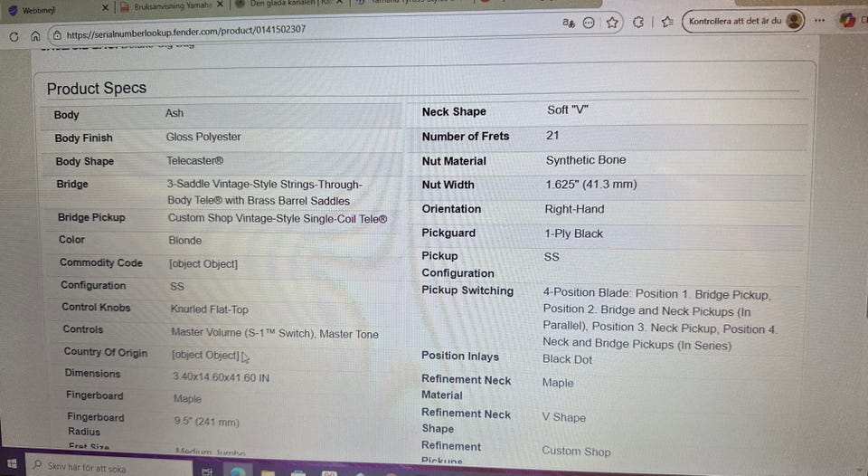868x476 pixels.
Task: Select the Fingerboard value Maple
Action: point(188,398)
